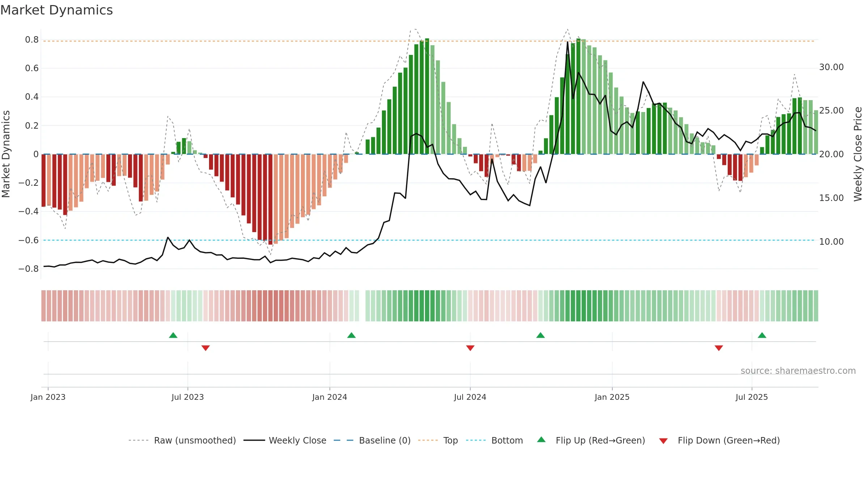
Task: Toggle the Weekly Close legend item
Action: (285, 440)
